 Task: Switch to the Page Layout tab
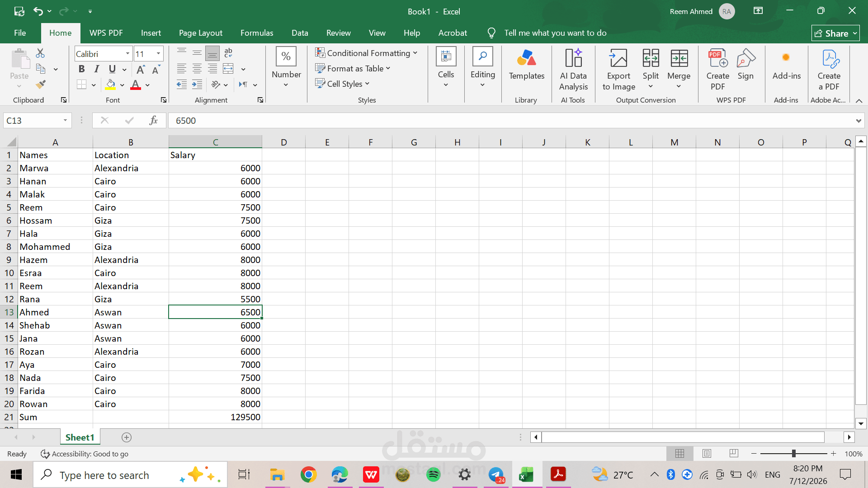pyautogui.click(x=201, y=33)
